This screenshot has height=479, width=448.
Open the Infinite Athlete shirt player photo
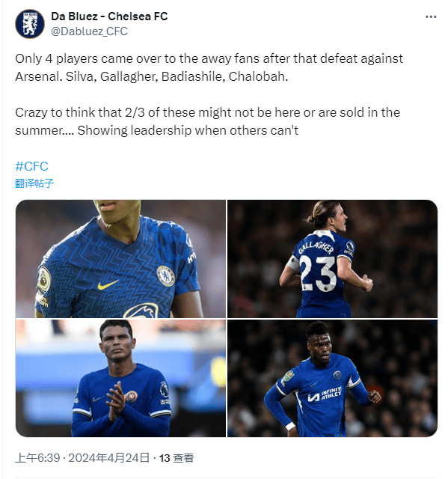(332, 378)
